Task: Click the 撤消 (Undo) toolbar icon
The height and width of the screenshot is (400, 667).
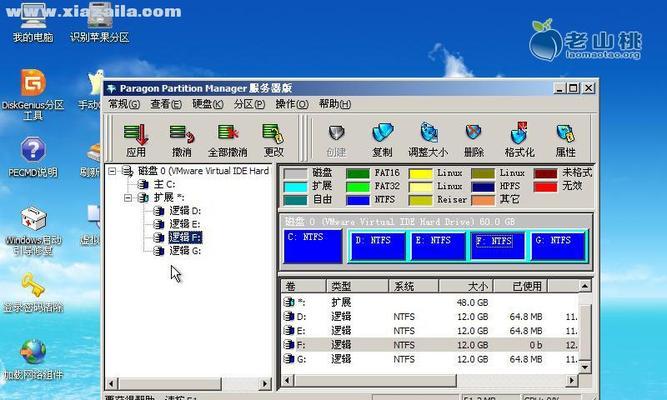Action: (x=182, y=140)
